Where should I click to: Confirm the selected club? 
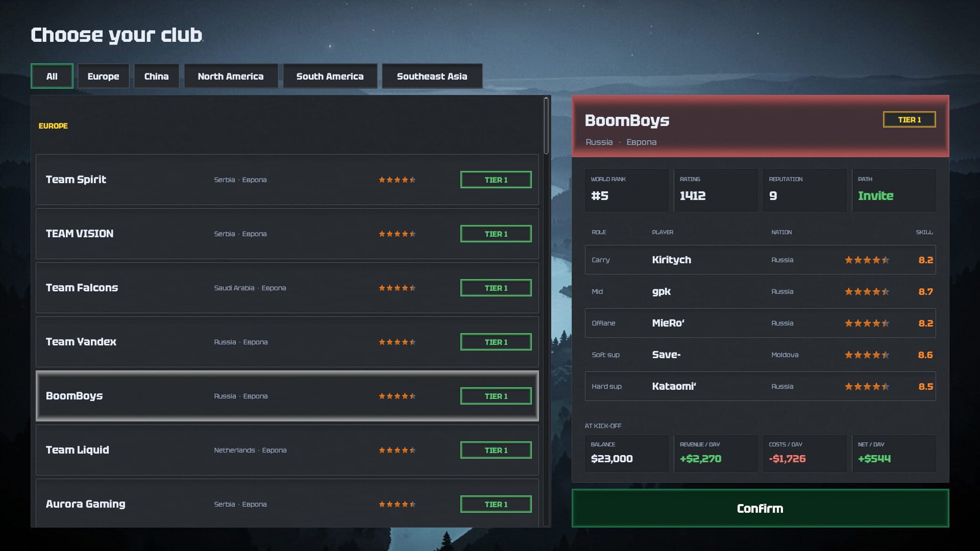pyautogui.click(x=760, y=508)
